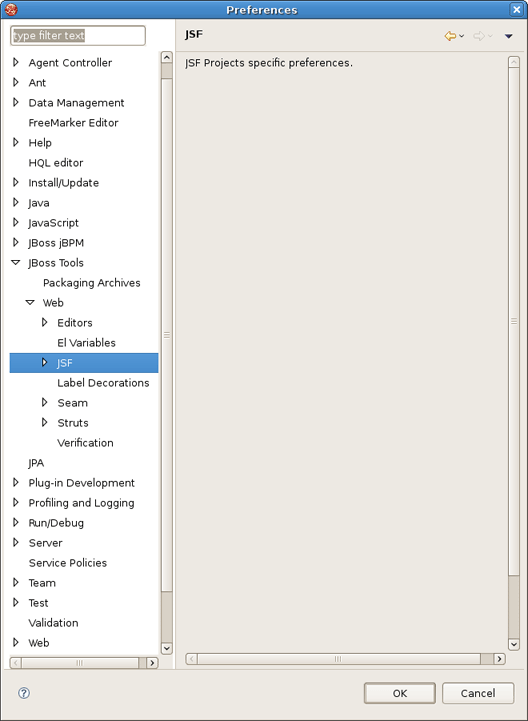Expand the Editors node under Web
The image size is (528, 721).
click(x=45, y=322)
